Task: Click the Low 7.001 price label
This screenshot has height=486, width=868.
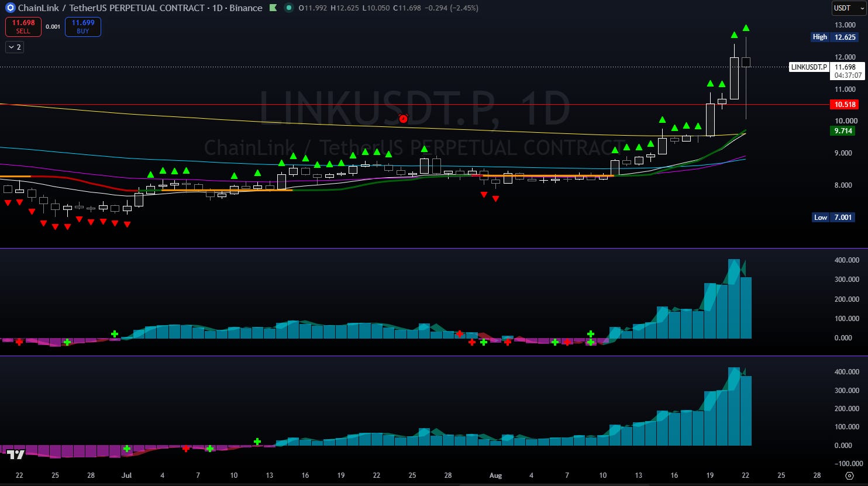Action: click(835, 218)
